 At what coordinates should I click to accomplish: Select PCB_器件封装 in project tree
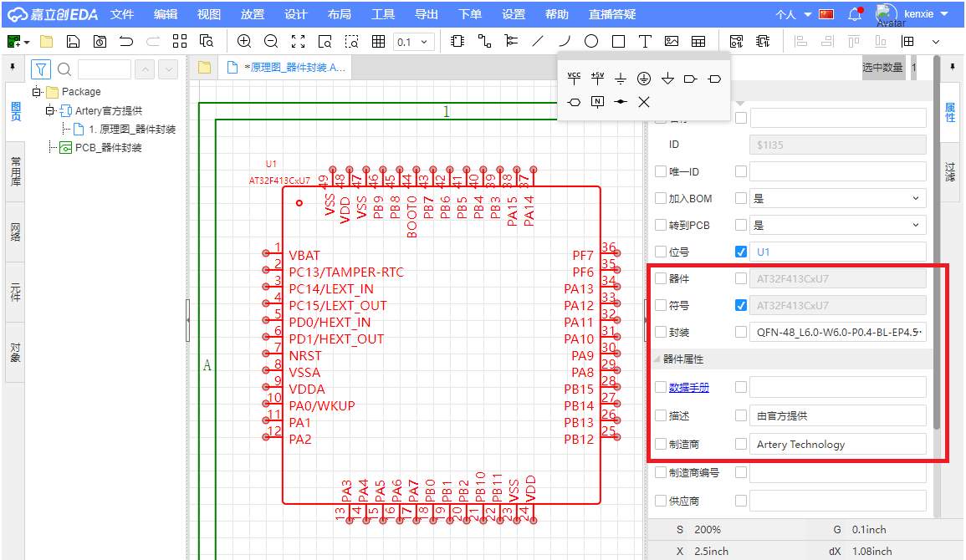[x=108, y=148]
